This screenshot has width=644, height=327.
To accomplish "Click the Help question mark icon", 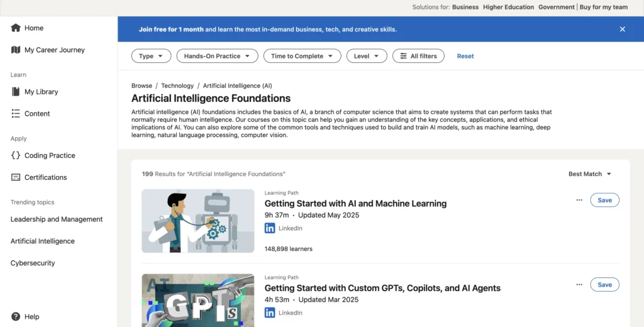I will pos(16,316).
